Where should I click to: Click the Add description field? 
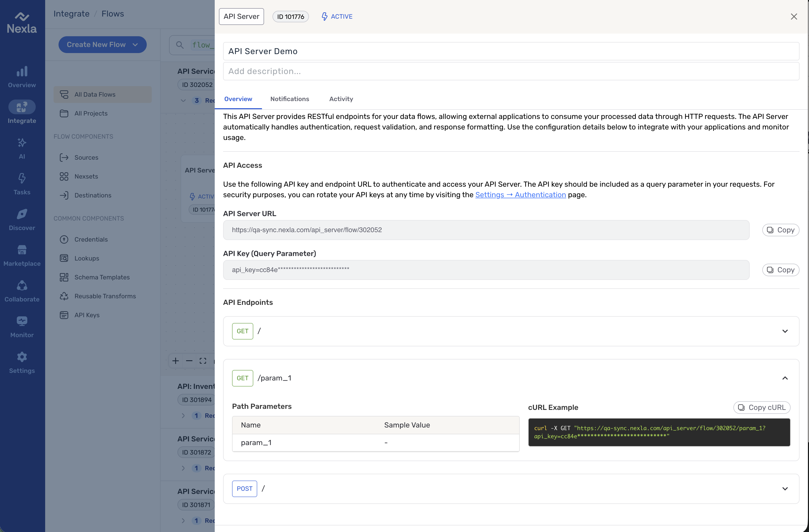(x=511, y=71)
